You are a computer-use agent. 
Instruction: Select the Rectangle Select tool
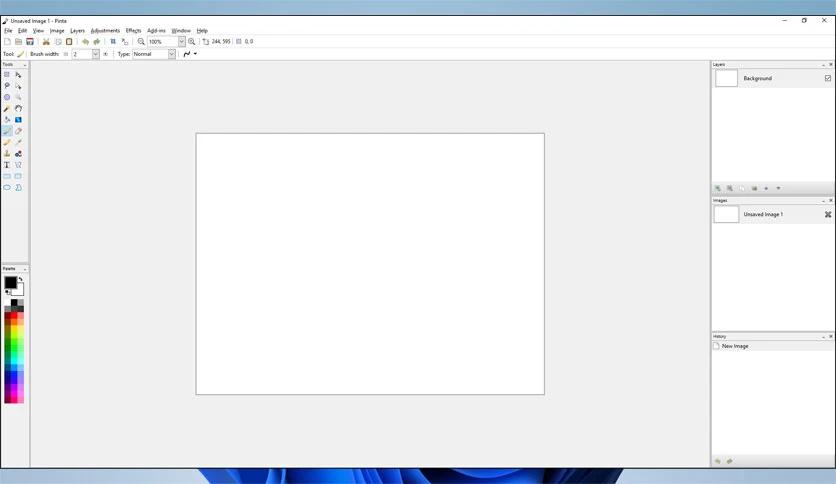tap(7, 75)
